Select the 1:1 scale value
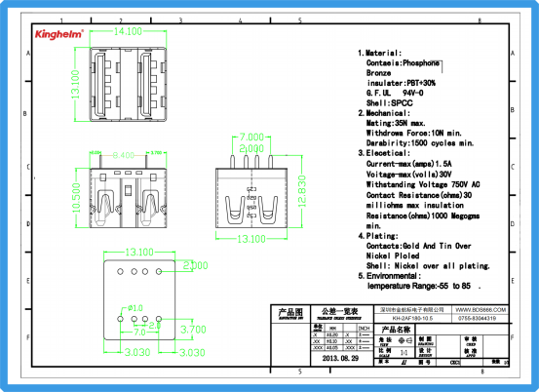This screenshot has width=539, height=392. pos(404,352)
